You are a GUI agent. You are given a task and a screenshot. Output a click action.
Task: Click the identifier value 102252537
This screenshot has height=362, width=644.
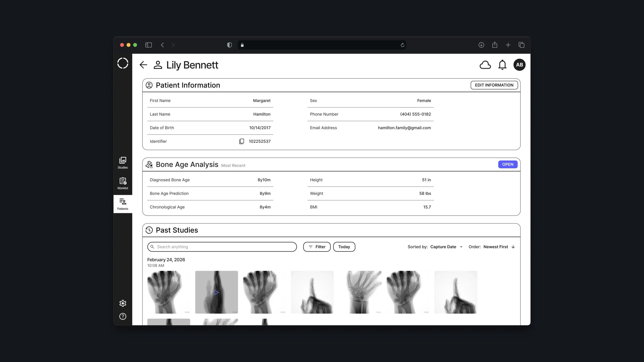(x=260, y=141)
